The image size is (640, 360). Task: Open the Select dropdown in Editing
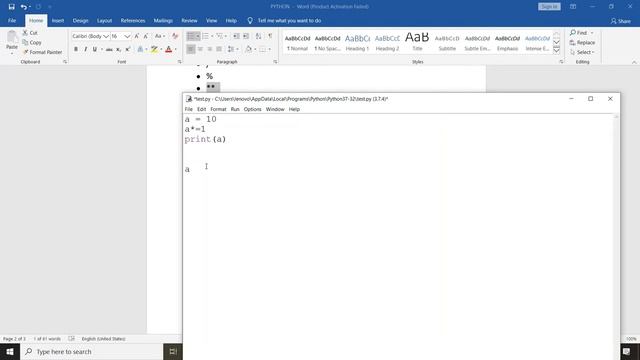582,52
